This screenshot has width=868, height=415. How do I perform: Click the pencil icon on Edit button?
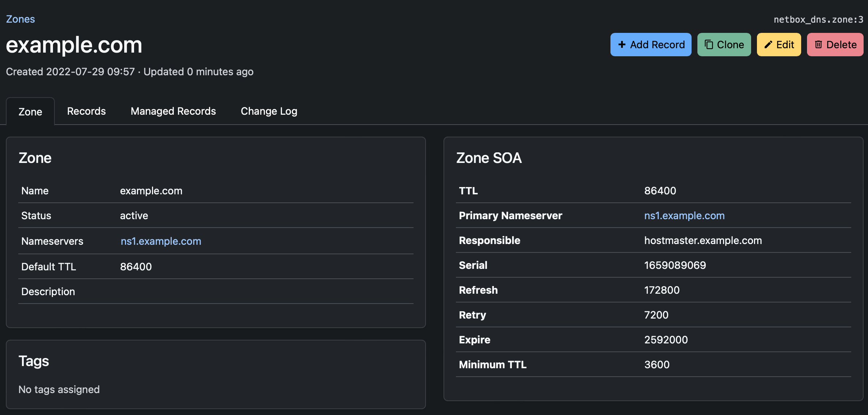click(768, 45)
